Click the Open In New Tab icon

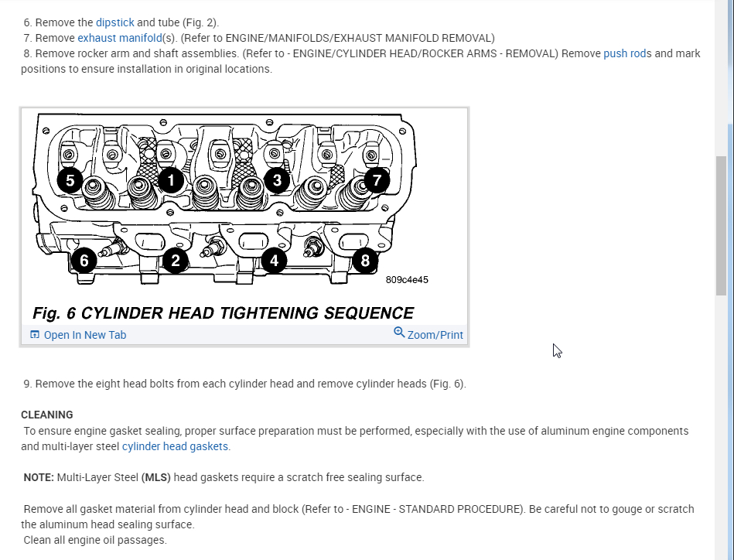click(35, 334)
